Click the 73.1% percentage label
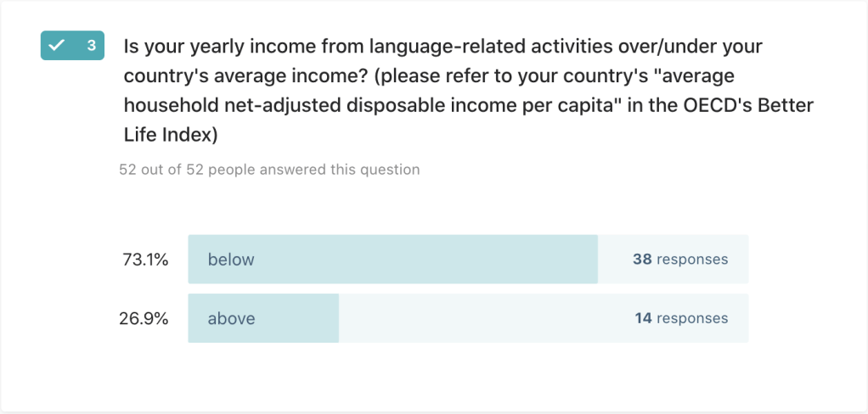 coord(145,260)
